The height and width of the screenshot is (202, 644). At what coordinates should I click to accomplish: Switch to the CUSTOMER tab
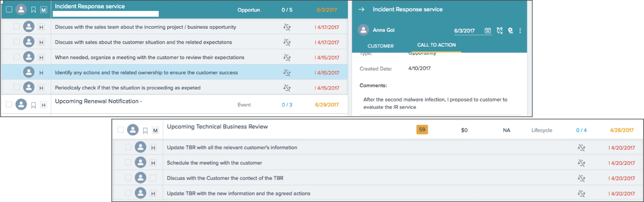(380, 46)
